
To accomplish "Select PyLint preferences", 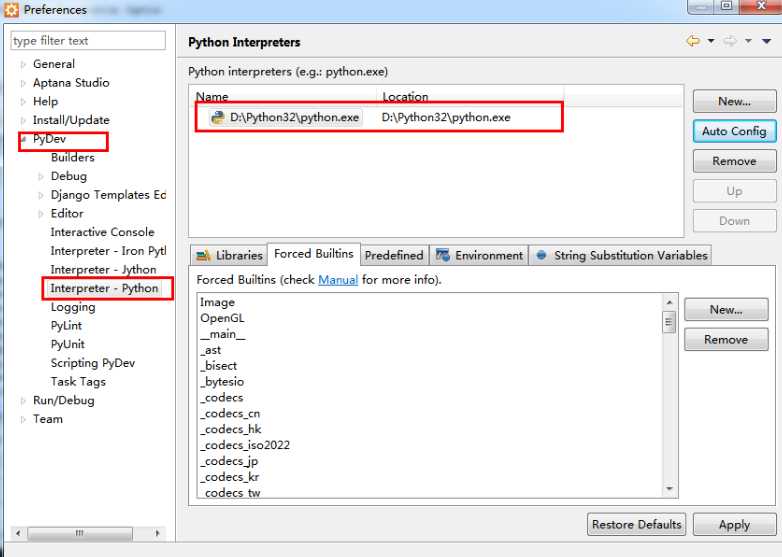I will click(66, 326).
